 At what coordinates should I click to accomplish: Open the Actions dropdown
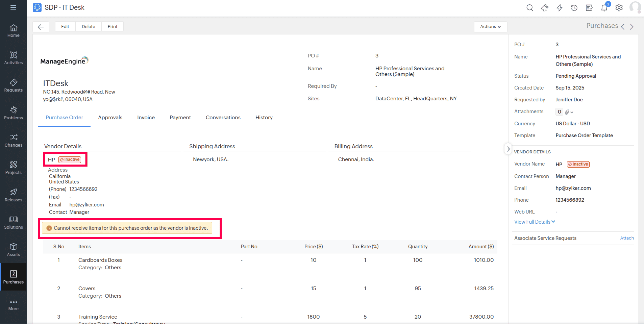click(x=490, y=27)
